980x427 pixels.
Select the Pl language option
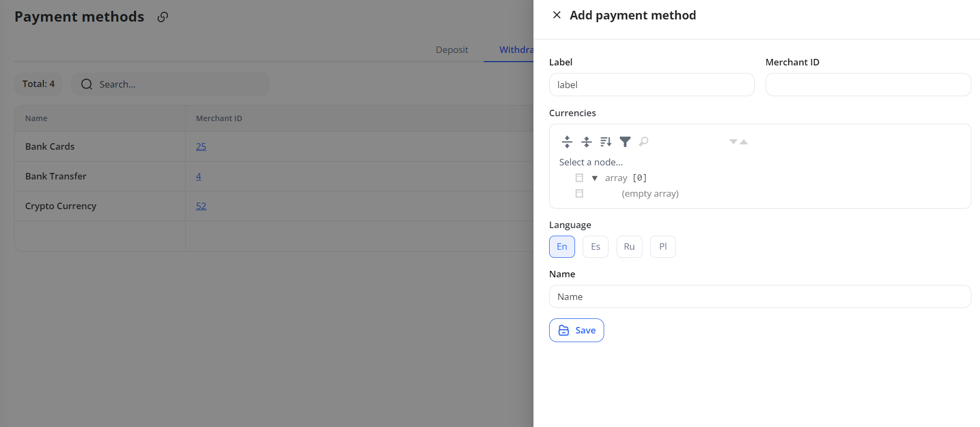pyautogui.click(x=663, y=246)
